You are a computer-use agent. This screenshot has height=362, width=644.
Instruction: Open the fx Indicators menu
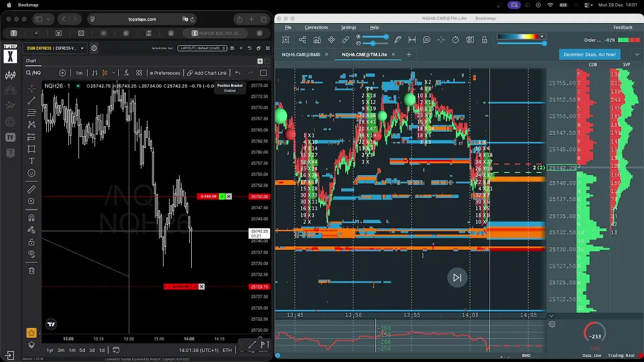126,73
